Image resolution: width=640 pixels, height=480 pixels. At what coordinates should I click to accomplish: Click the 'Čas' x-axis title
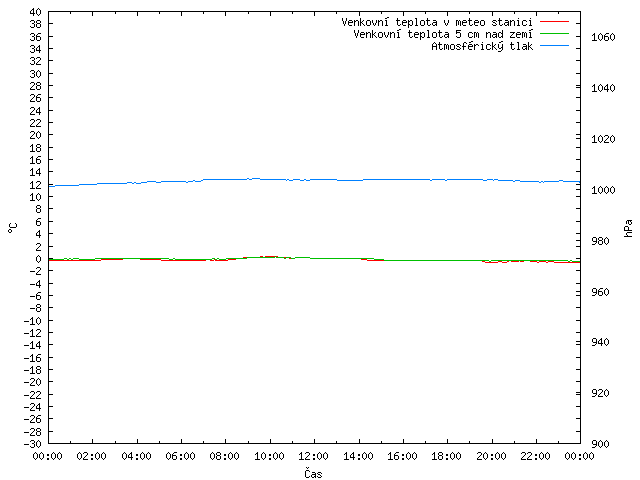[x=313, y=473]
